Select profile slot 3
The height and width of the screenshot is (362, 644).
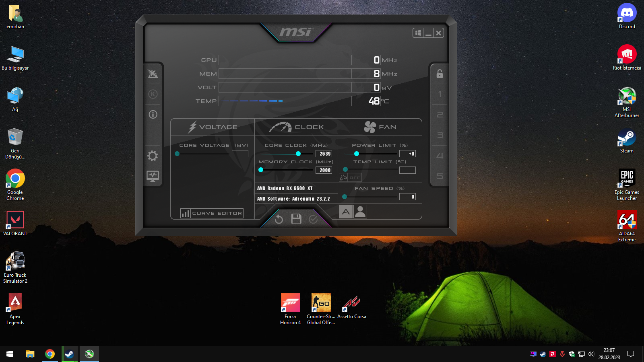(440, 135)
